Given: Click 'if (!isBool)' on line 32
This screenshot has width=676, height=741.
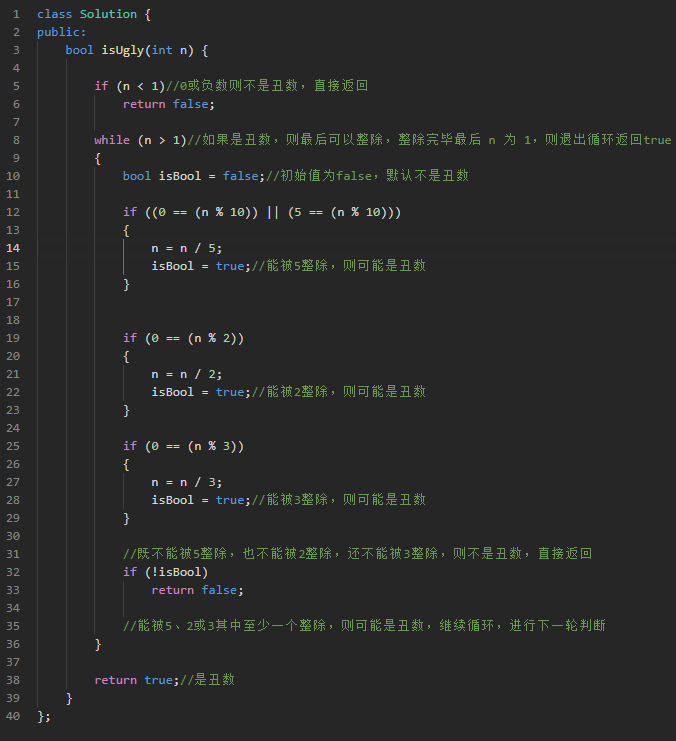Looking at the screenshot, I should [x=165, y=572].
